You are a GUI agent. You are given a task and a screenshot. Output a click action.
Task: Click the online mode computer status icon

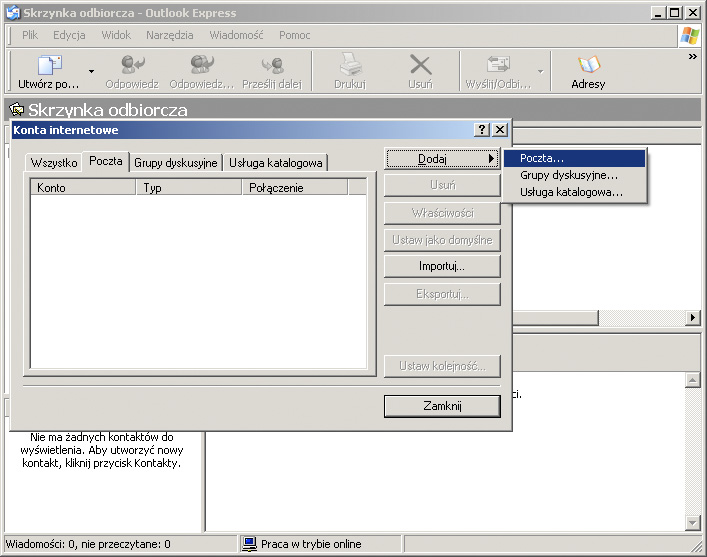coord(249,544)
